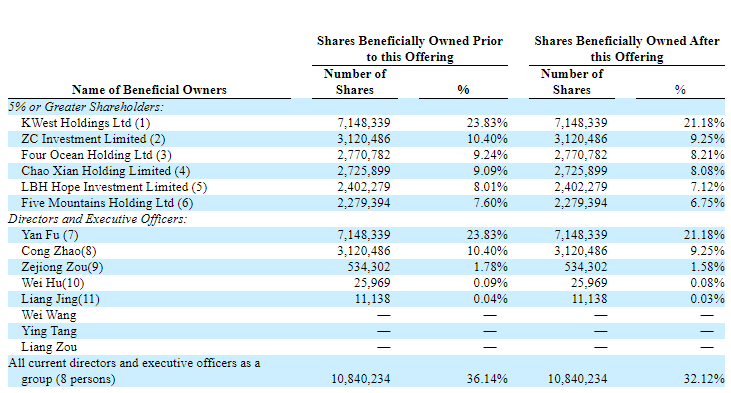Click the Yan Fu (7) director name
The width and height of the screenshot is (731, 393).
(50, 235)
